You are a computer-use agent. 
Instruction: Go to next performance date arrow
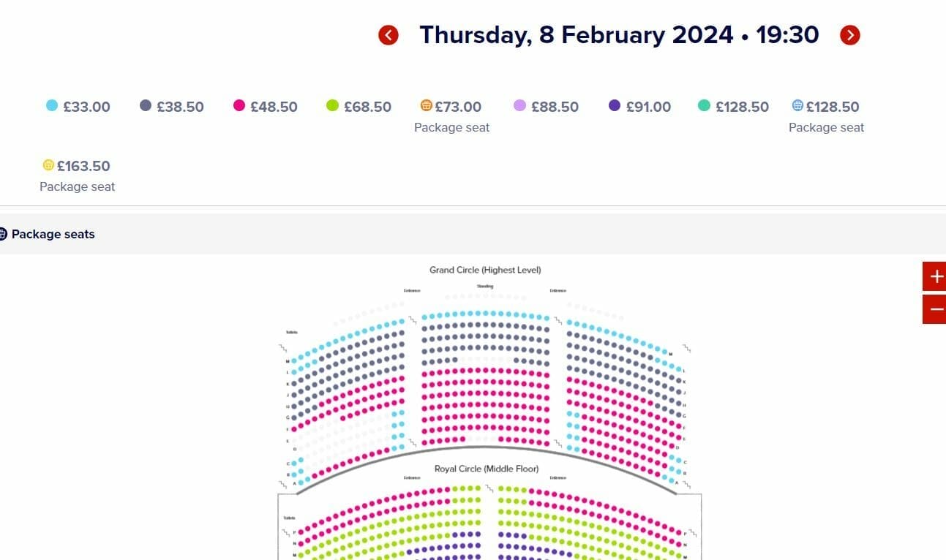(x=850, y=35)
